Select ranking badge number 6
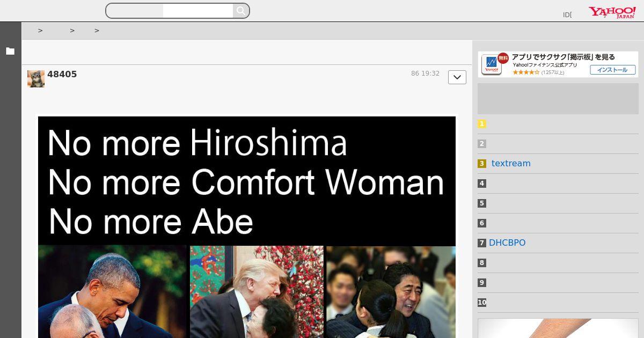 (x=482, y=223)
